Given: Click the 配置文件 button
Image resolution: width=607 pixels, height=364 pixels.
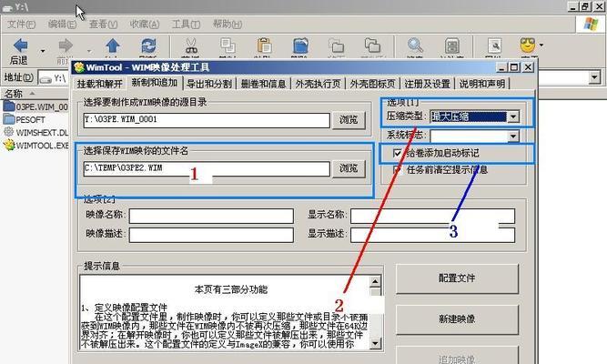Looking at the screenshot, I should coord(457,278).
